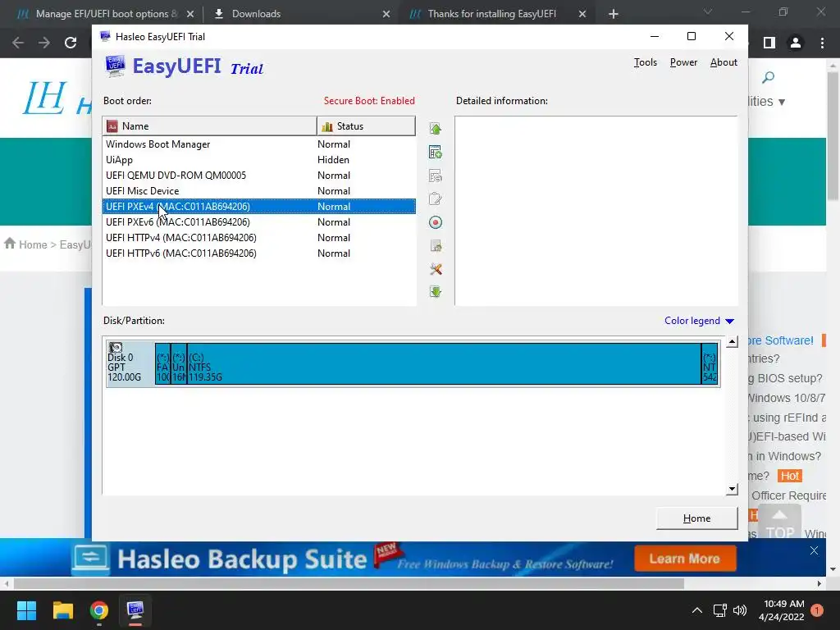
Task: Open Chrome from the taskbar
Action: (x=99, y=610)
